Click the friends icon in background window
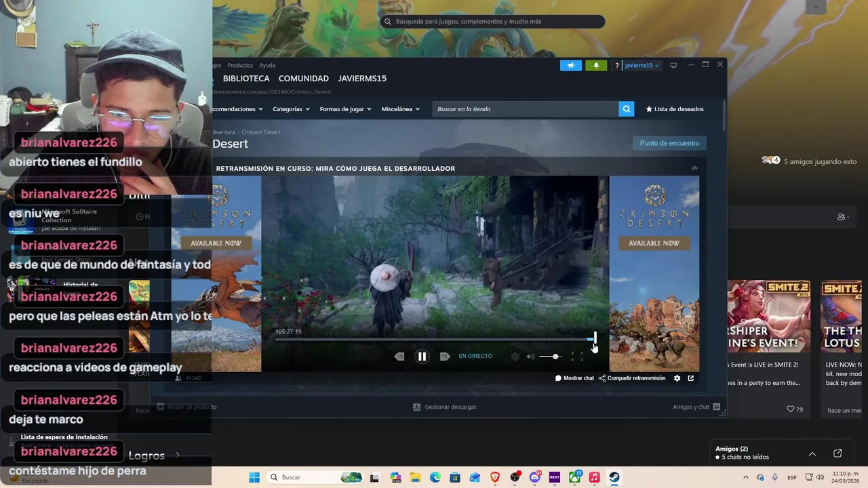This screenshot has height=488, width=868. [x=843, y=217]
